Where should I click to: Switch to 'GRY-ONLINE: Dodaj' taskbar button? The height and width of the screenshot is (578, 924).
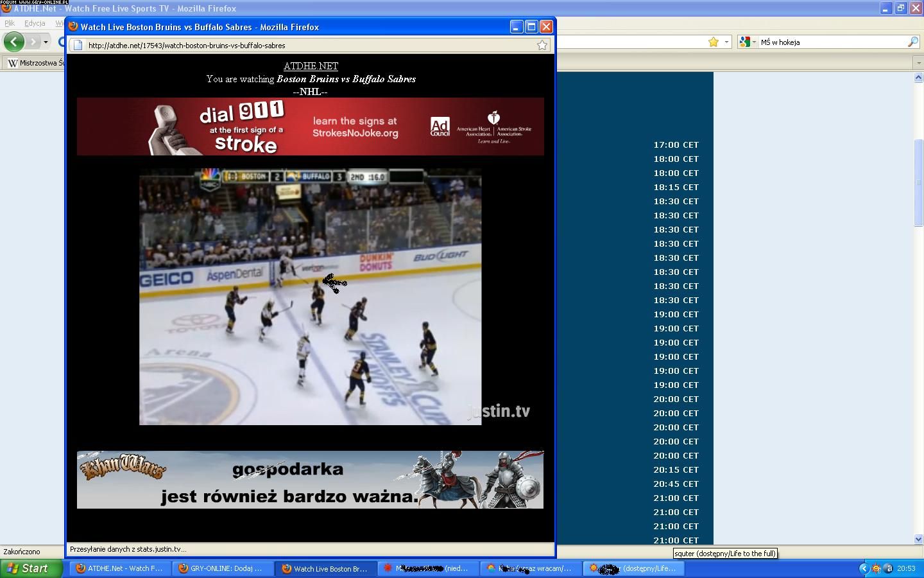pos(223,568)
